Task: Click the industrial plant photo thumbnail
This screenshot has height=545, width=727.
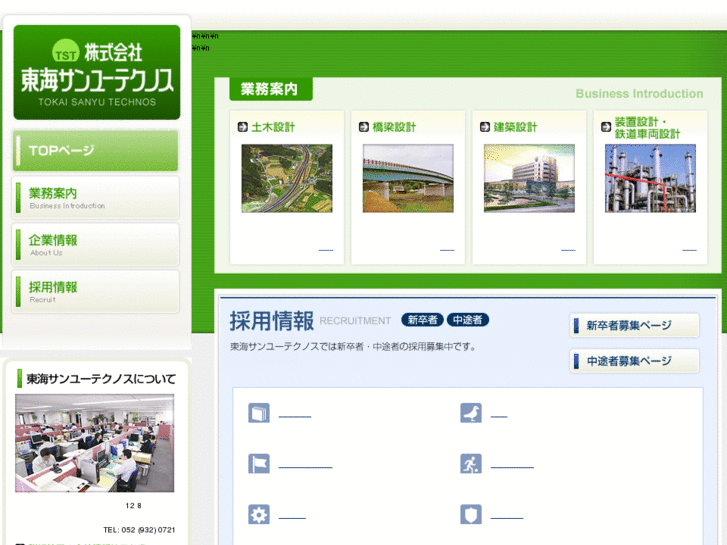Action: pyautogui.click(x=650, y=179)
